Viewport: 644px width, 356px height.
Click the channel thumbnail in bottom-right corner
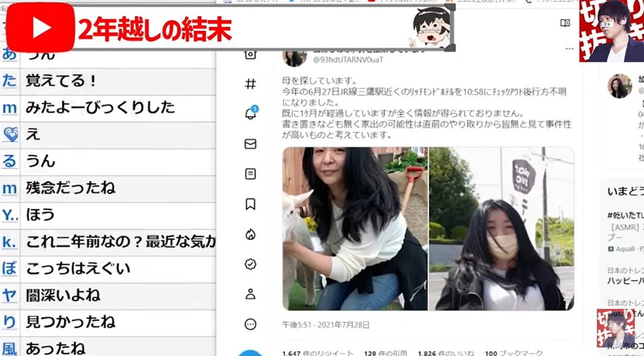pyautogui.click(x=615, y=328)
